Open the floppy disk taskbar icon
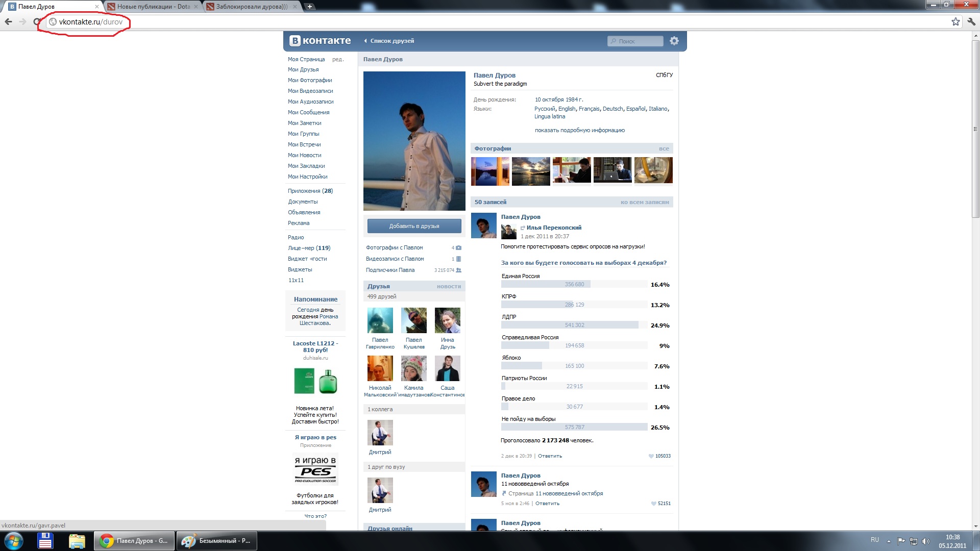 (45, 541)
